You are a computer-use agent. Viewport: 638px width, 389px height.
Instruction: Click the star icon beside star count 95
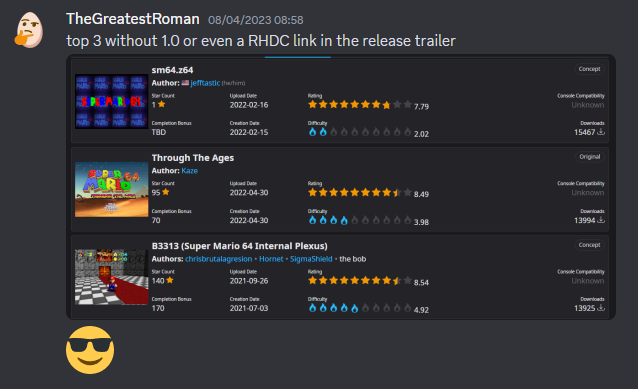[x=166, y=192]
